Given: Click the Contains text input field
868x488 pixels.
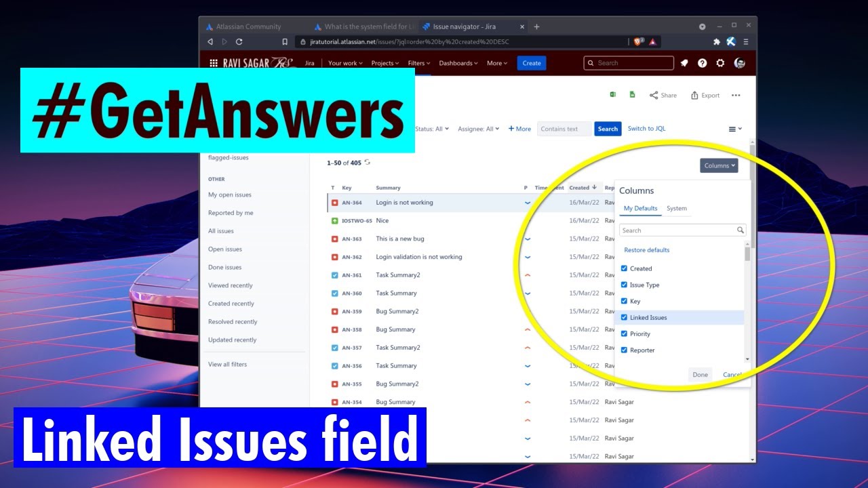Looking at the screenshot, I should click(564, 129).
